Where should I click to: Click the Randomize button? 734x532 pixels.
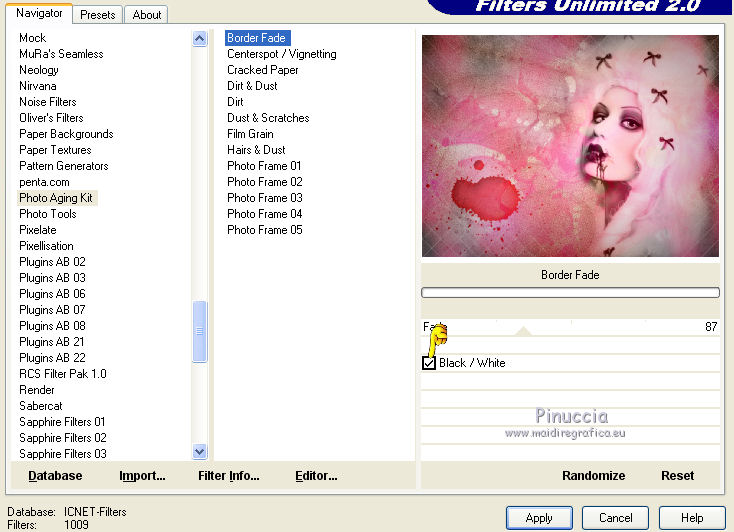[x=594, y=475]
